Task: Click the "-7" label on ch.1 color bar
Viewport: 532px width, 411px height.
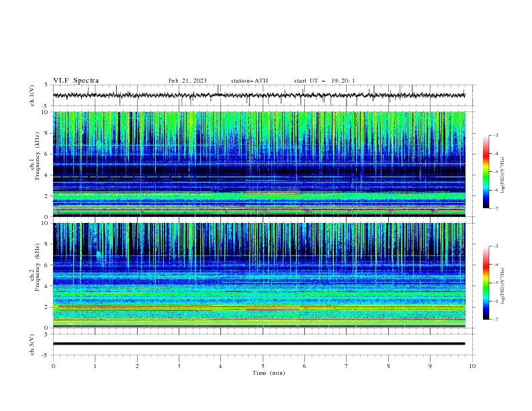Action: click(495, 208)
